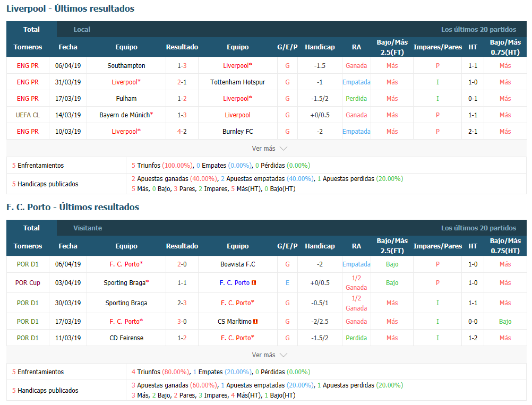Click POR D1 label on 11/03/19 row
The image size is (532, 405).
28,338
